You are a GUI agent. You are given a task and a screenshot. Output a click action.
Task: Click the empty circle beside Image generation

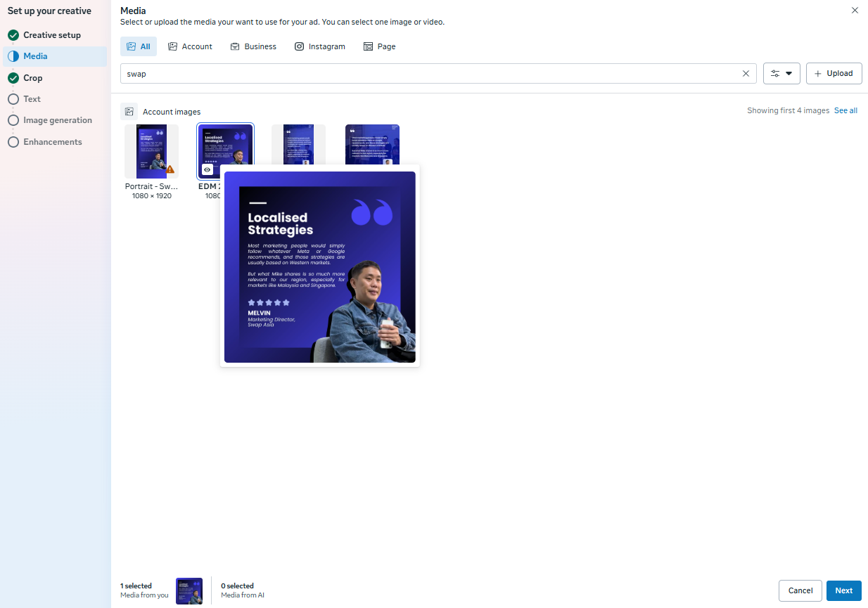(13, 120)
